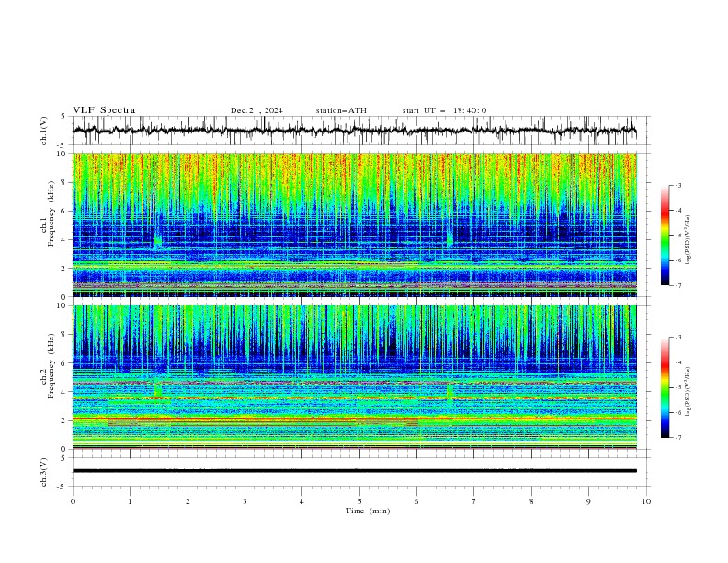Image resolution: width=728 pixels, height=563 pixels.
Task: Click the "8" kHz tick of ch.1 spectrogram
Action: pyautogui.click(x=65, y=182)
